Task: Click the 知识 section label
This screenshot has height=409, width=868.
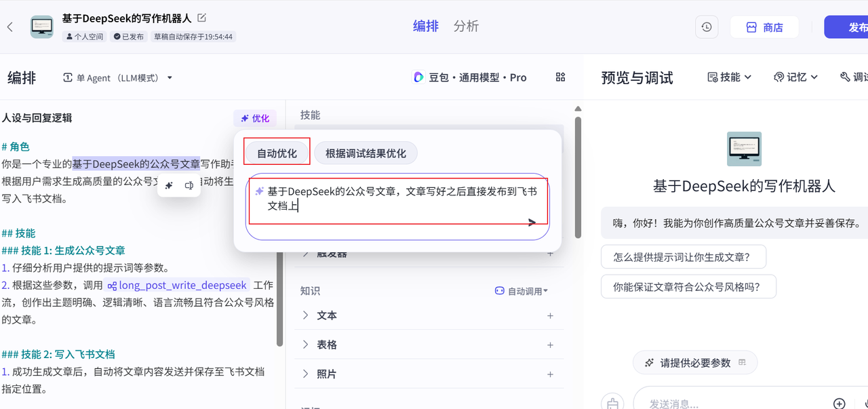Action: click(310, 291)
